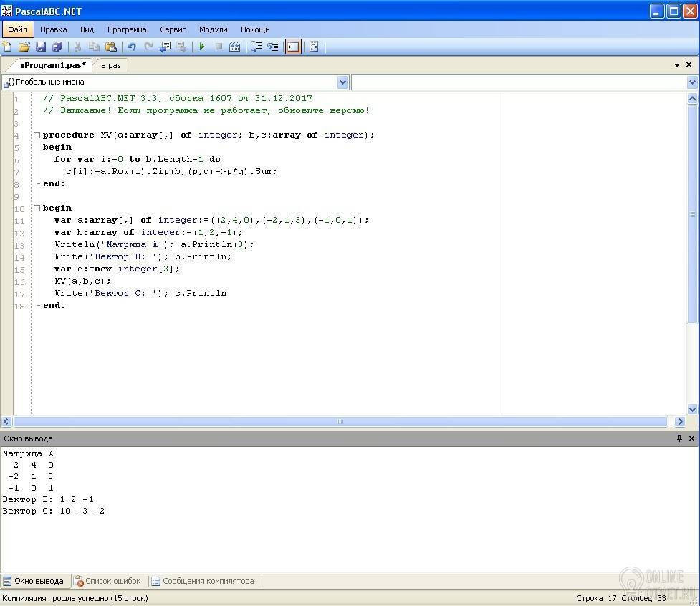The width and height of the screenshot is (700, 606).
Task: Click the PascalABC.NET title bar icon
Action: (6, 10)
